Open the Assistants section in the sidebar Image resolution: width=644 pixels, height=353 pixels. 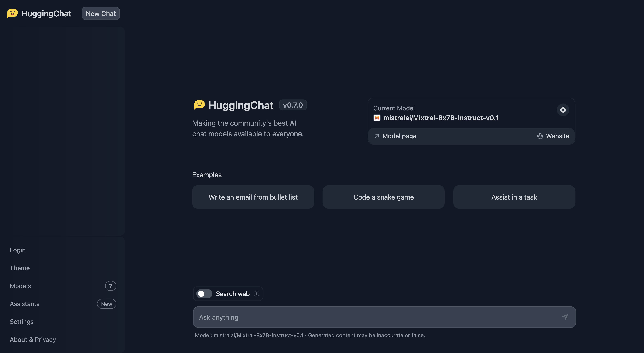(24, 304)
